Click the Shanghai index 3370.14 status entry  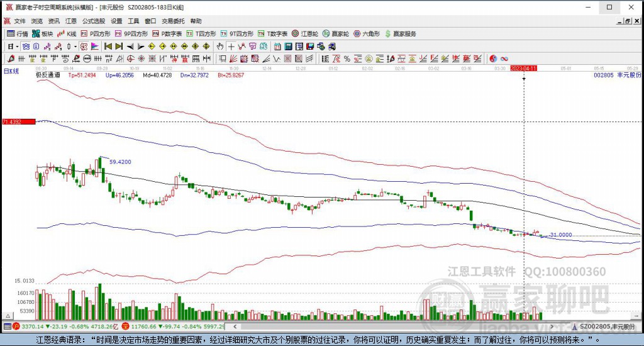click(67, 326)
